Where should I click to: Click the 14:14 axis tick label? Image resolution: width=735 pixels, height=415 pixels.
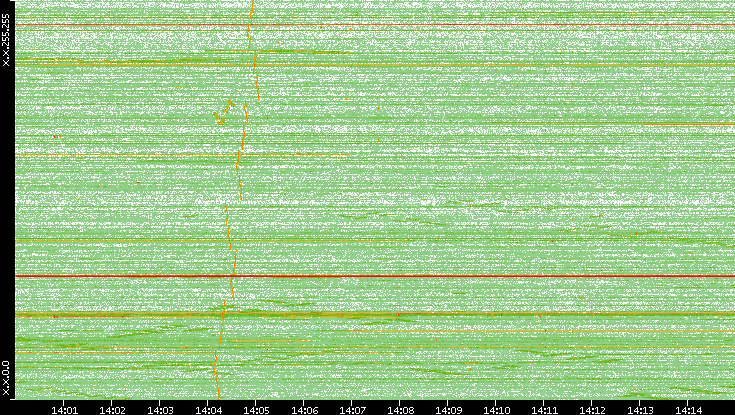click(688, 410)
